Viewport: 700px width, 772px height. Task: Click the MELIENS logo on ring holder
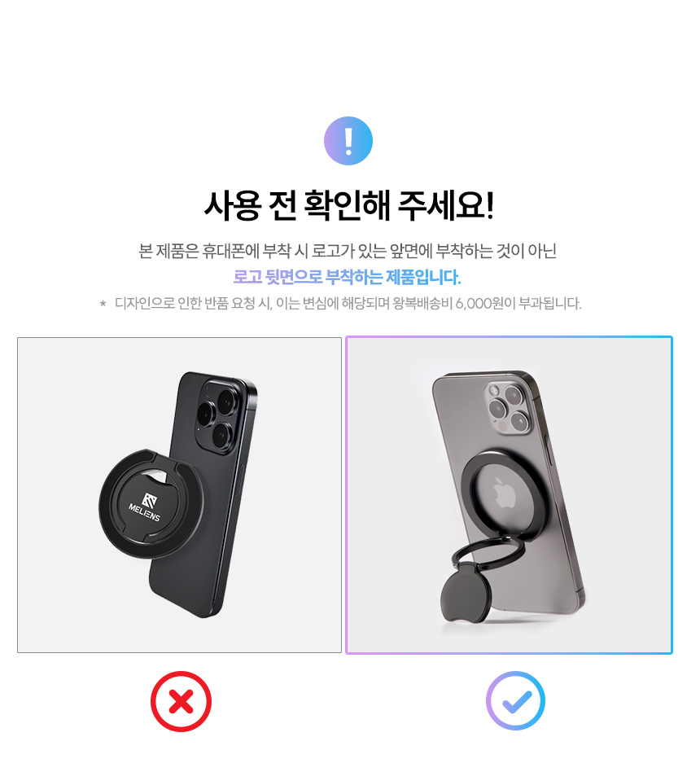click(x=146, y=507)
